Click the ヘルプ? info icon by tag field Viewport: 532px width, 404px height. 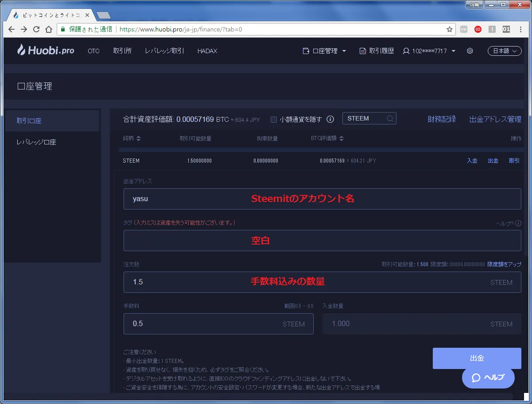point(518,223)
